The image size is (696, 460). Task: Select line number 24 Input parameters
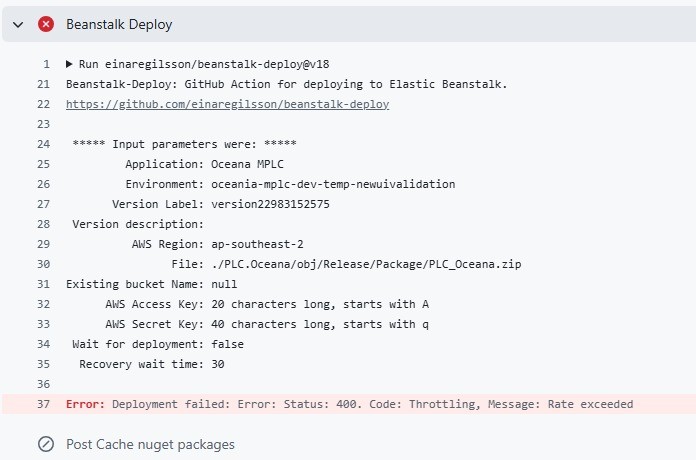tap(44, 144)
